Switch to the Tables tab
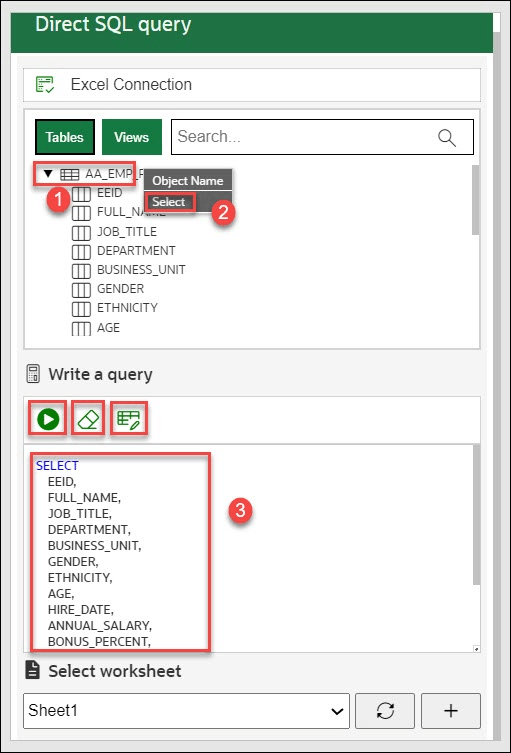This screenshot has height=753, width=511. (x=65, y=137)
